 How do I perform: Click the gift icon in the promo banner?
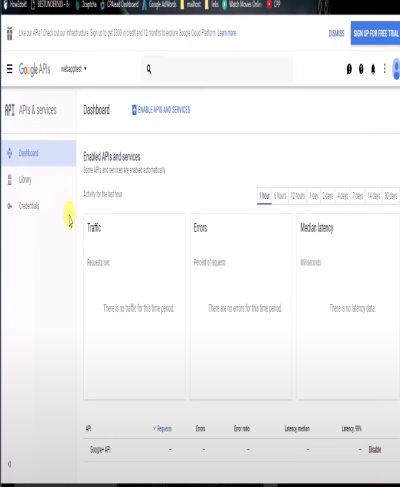(10, 33)
